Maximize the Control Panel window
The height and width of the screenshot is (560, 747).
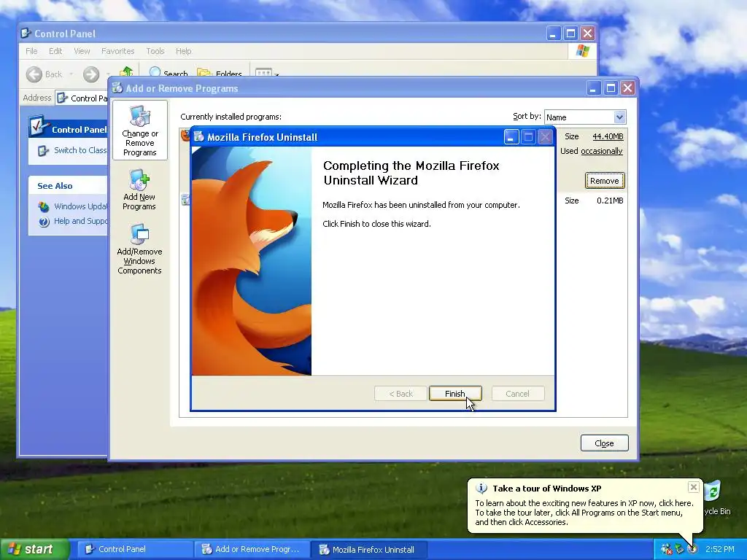(x=570, y=34)
